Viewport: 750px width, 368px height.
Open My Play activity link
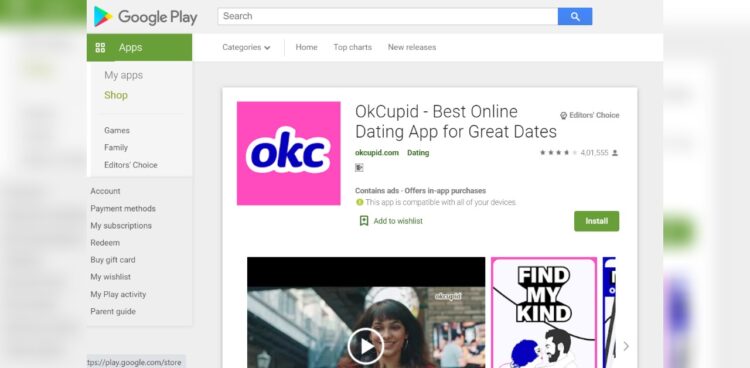click(118, 294)
